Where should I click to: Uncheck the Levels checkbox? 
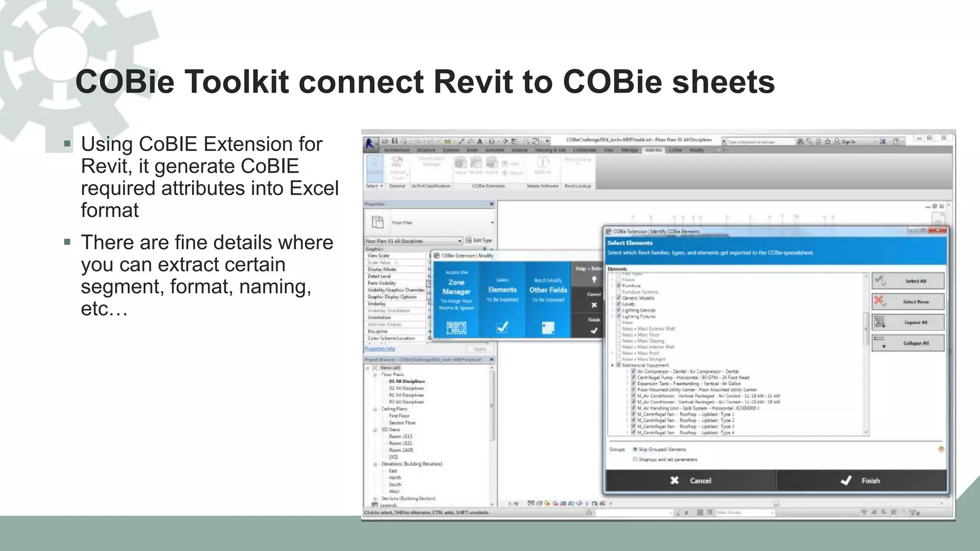[x=618, y=304]
